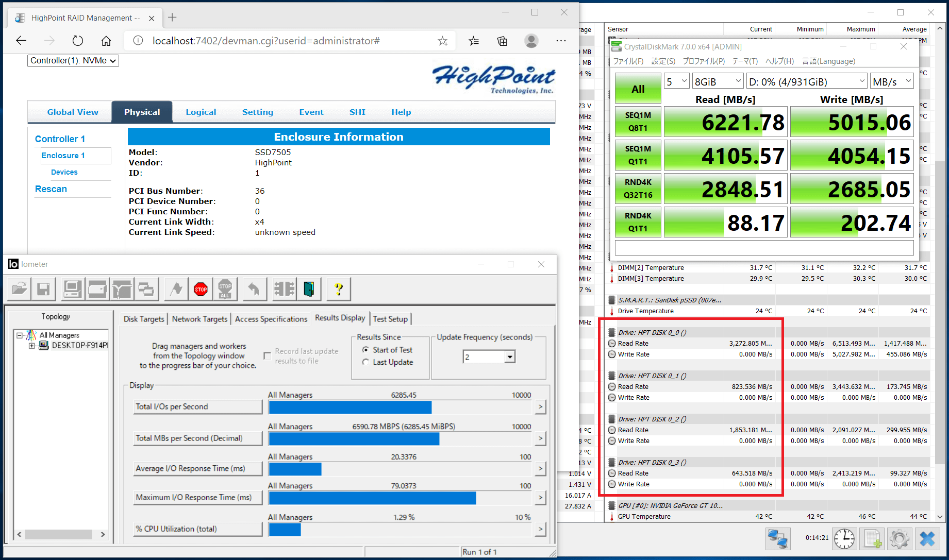Start a new manager in Iometer toolbar
The width and height of the screenshot is (949, 560).
click(x=72, y=289)
